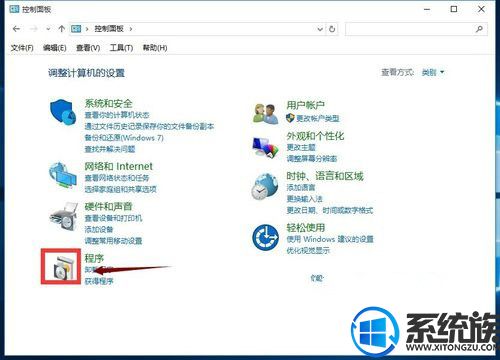Open the 查看方式 类别 dropdown
This screenshot has width=500, height=360.
tap(433, 72)
